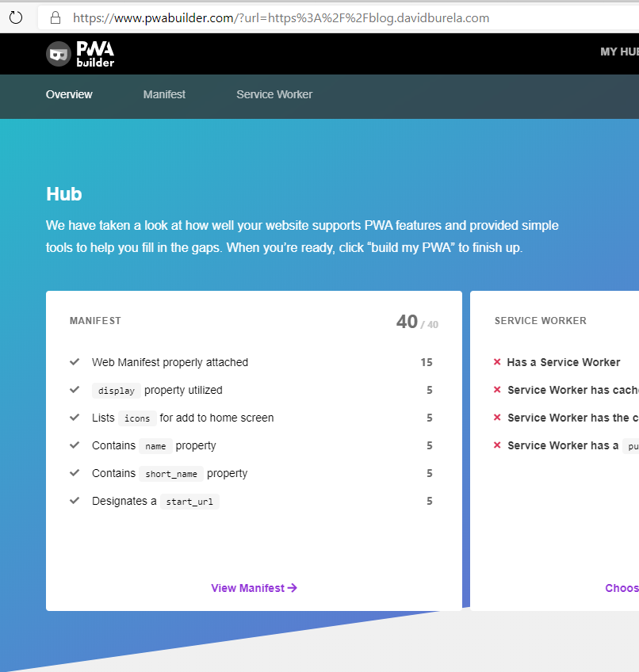Open the View Manifest link
This screenshot has height=672, width=639.
[254, 588]
